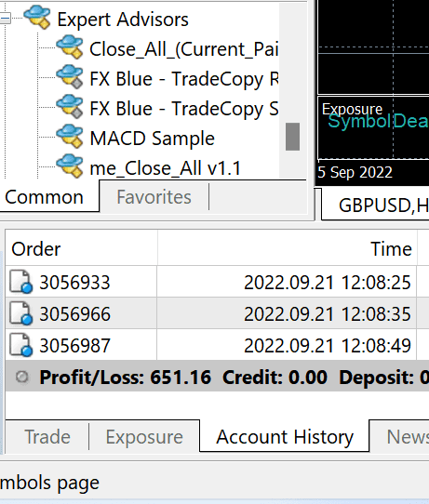Click the me_Close_All v1.1 advisor icon

tap(70, 166)
